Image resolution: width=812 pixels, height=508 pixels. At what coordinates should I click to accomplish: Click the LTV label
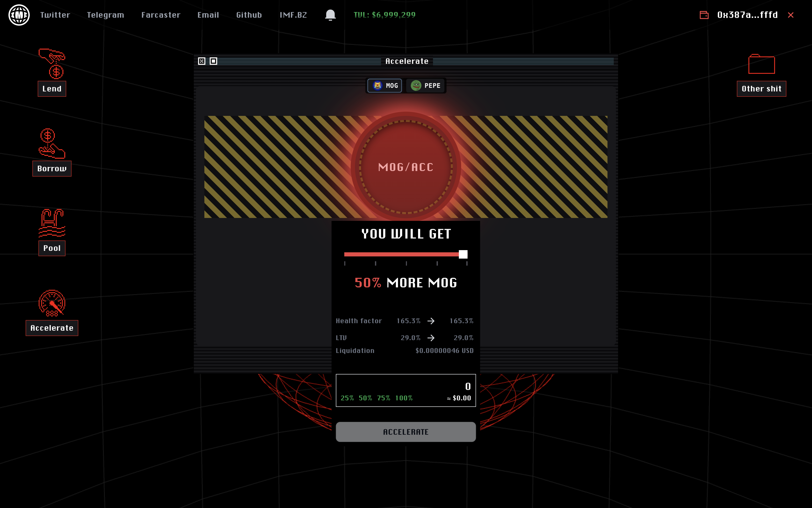[341, 338]
